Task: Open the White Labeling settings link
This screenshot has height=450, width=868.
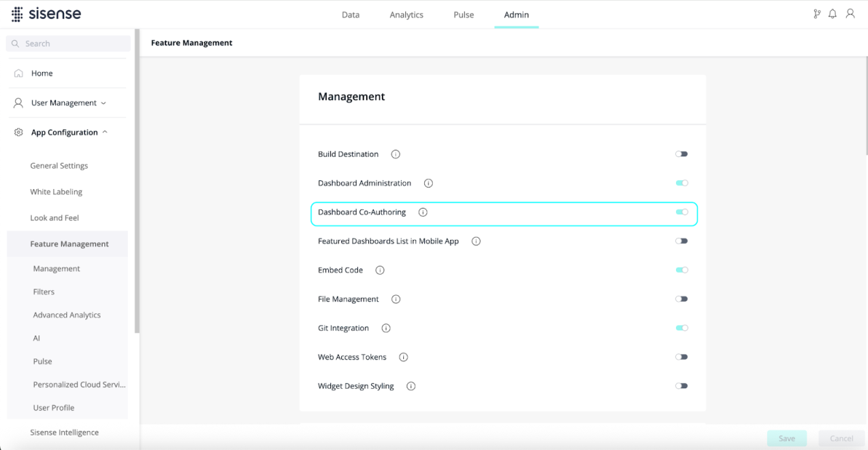Action: pyautogui.click(x=56, y=192)
